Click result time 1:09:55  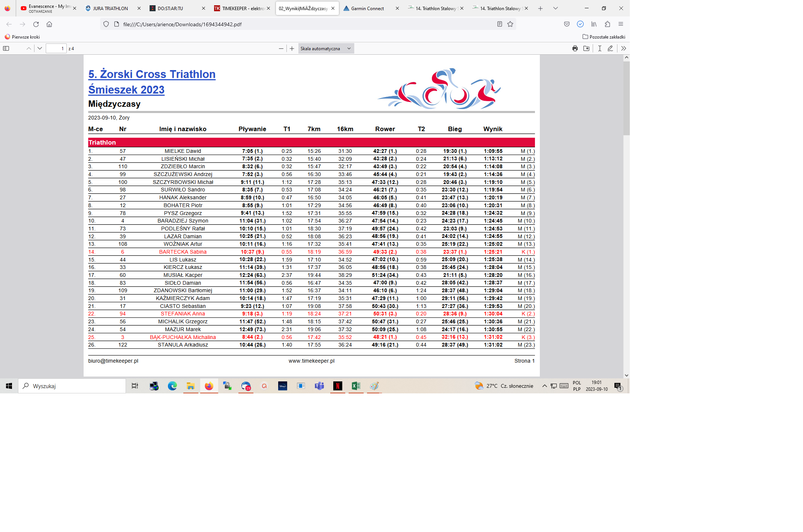coord(493,151)
